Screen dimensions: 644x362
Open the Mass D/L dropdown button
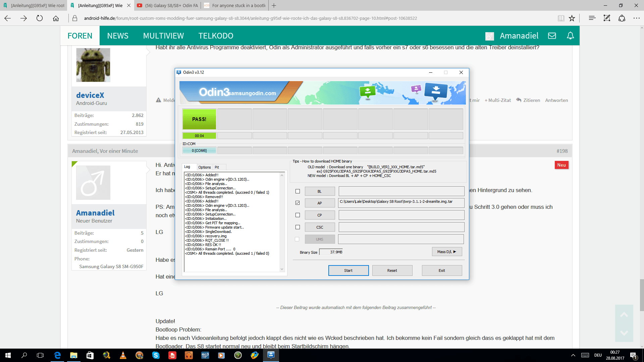click(447, 252)
